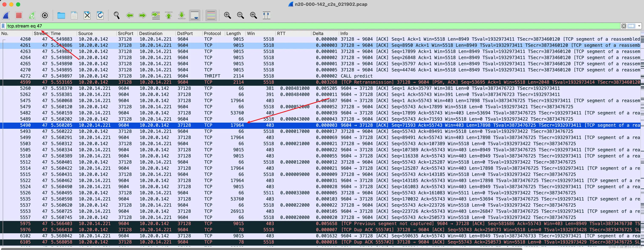The height and width of the screenshot is (250, 644).
Task: Zoom in the packet list text
Action: coord(227,16)
